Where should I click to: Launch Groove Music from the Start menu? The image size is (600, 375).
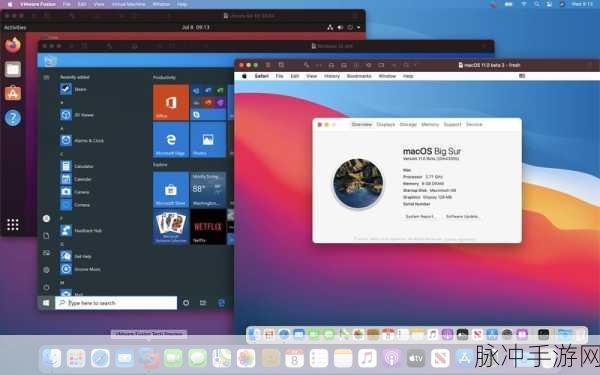pos(80,269)
